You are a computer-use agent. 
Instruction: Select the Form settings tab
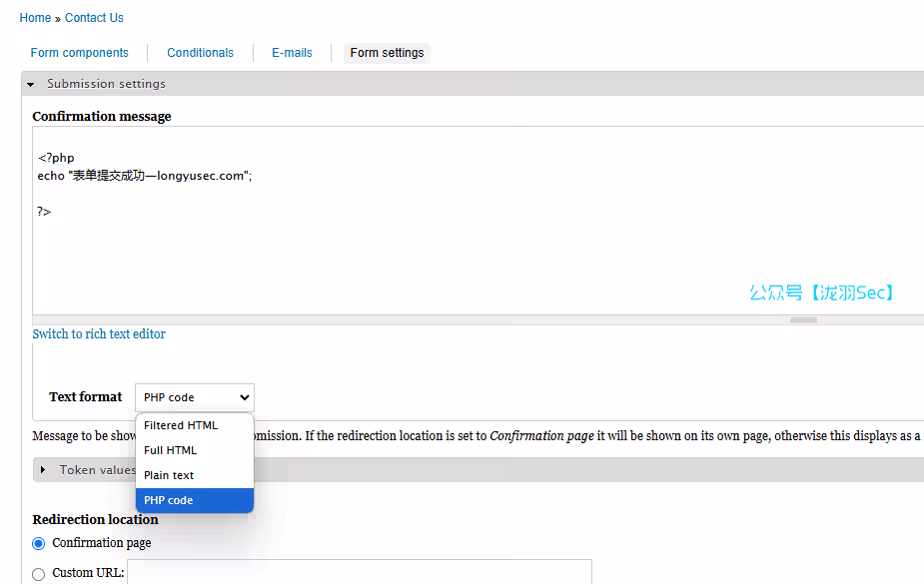pyautogui.click(x=387, y=53)
